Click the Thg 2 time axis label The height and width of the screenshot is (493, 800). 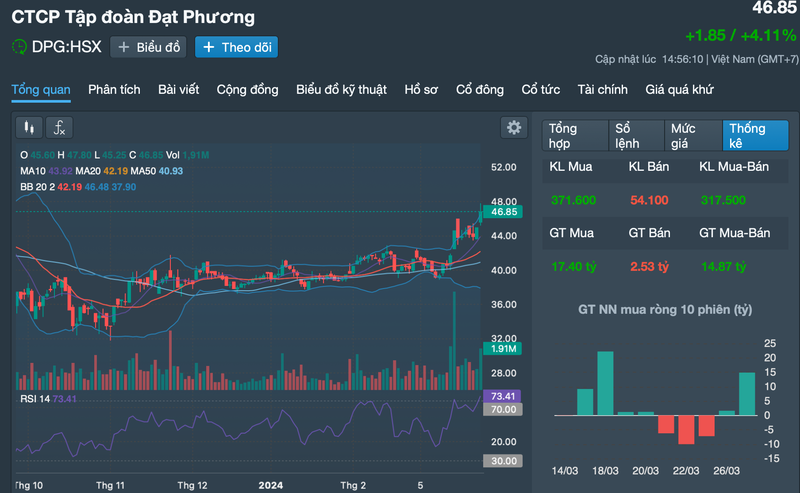click(x=353, y=485)
